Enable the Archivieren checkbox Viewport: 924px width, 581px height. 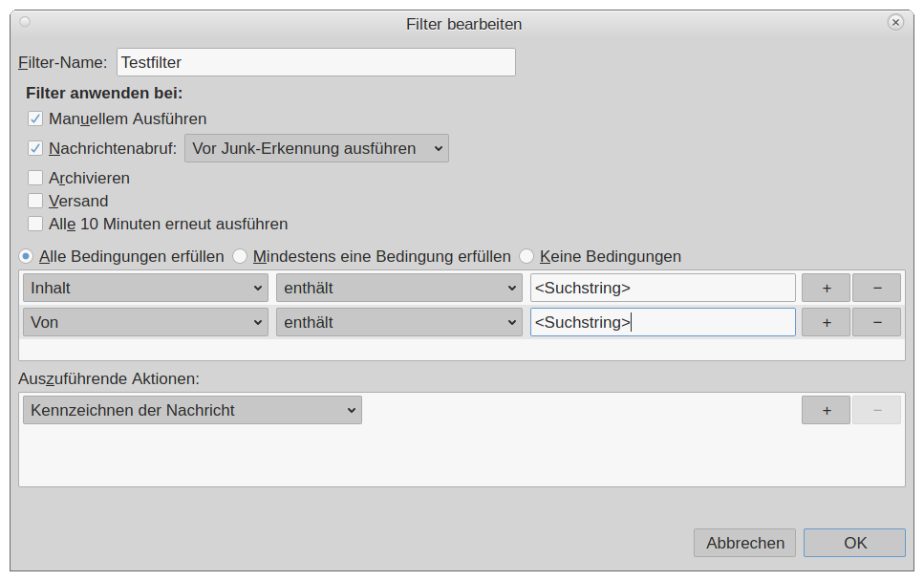[35, 178]
